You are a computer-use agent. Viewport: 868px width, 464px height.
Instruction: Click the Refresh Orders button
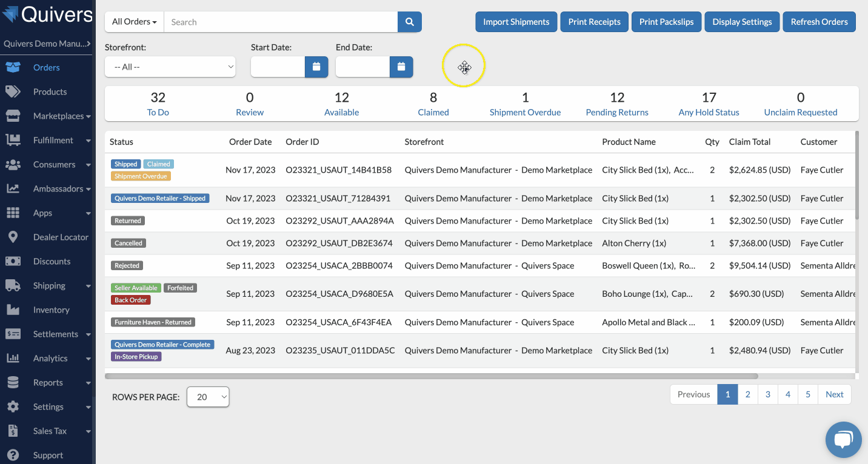point(820,22)
